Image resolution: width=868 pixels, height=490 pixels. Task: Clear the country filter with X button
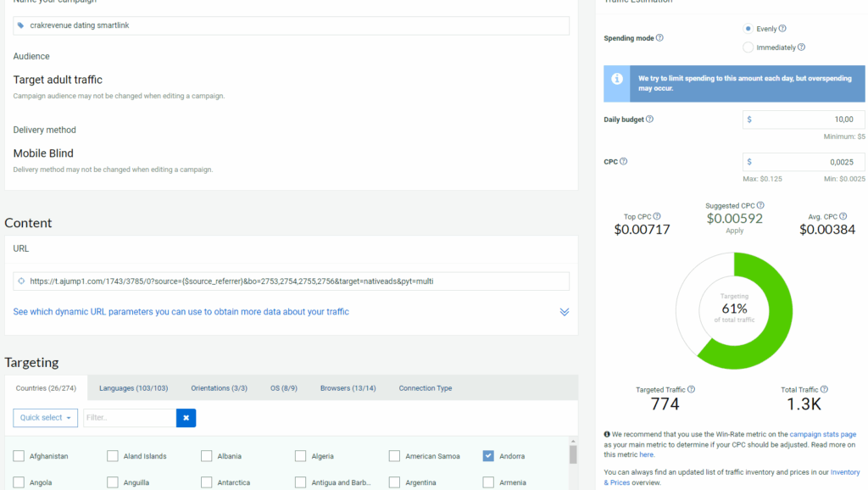186,418
